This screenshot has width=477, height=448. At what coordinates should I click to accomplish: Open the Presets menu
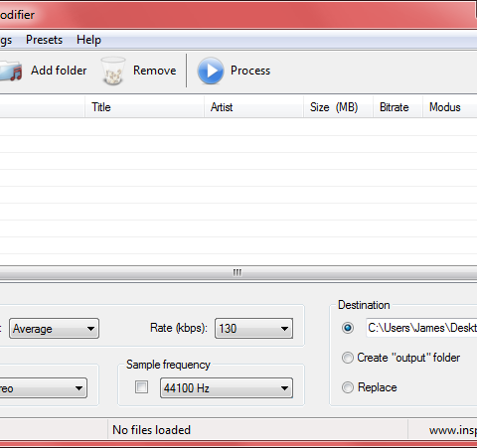(x=44, y=40)
